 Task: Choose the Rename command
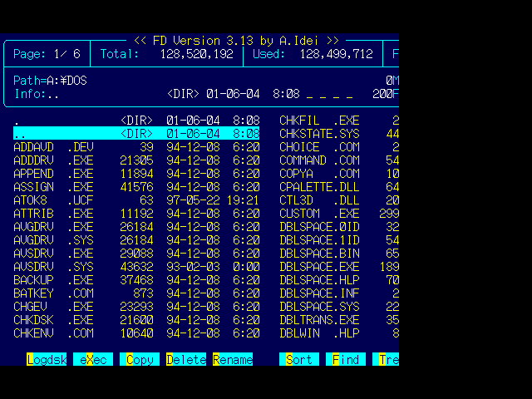click(233, 359)
